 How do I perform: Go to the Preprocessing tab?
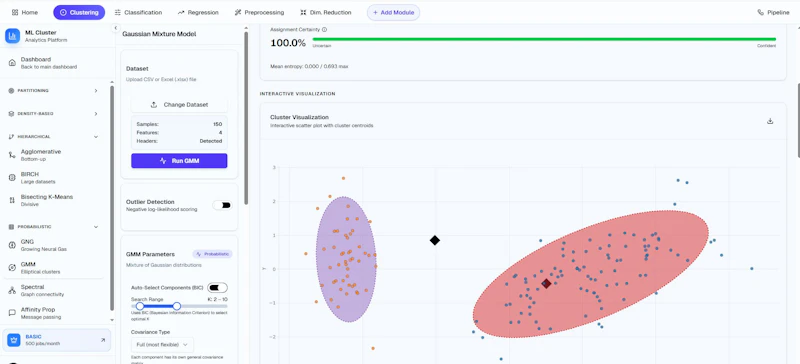[x=259, y=12]
